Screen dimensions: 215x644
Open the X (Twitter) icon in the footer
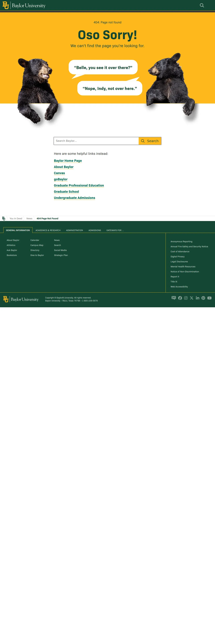click(x=192, y=298)
